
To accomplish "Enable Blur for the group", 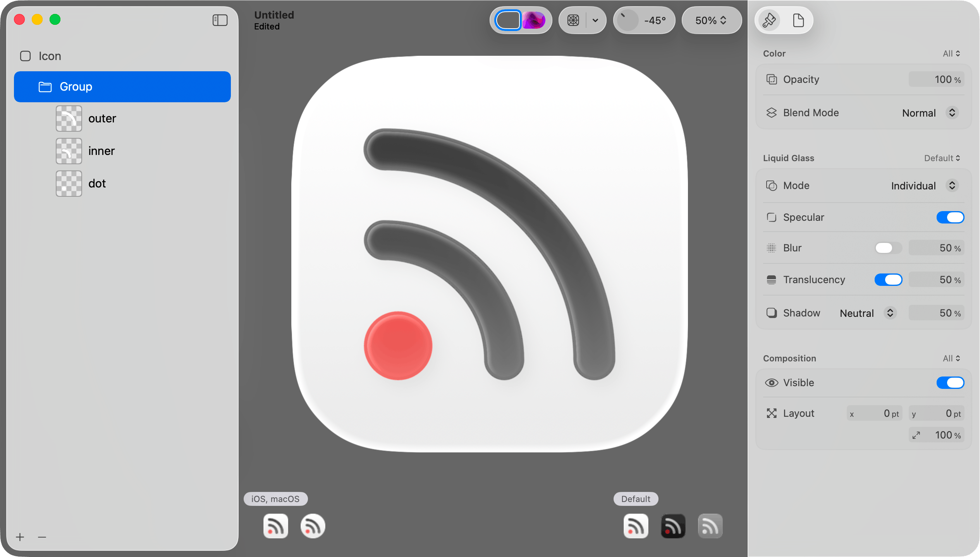I will coord(888,248).
